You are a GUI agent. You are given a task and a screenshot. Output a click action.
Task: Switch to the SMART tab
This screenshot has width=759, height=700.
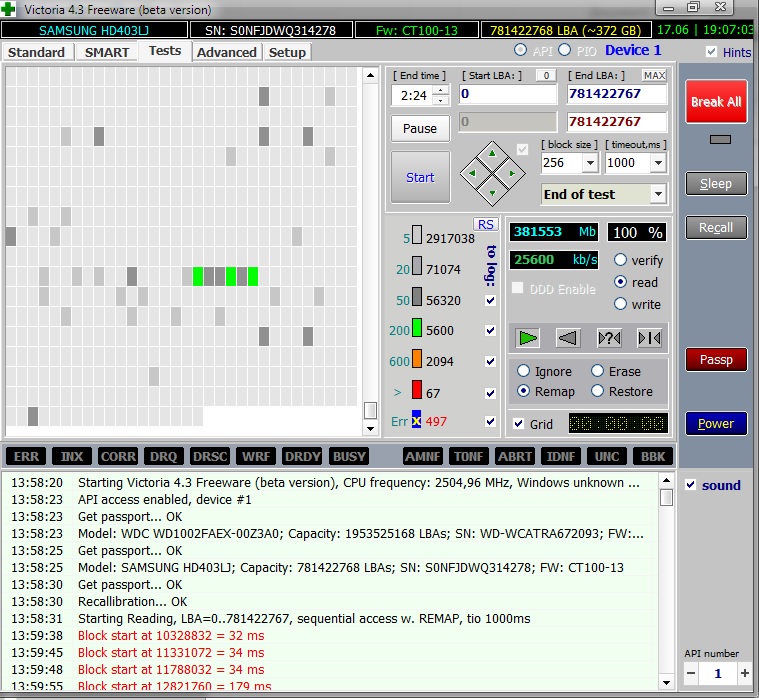pos(106,52)
